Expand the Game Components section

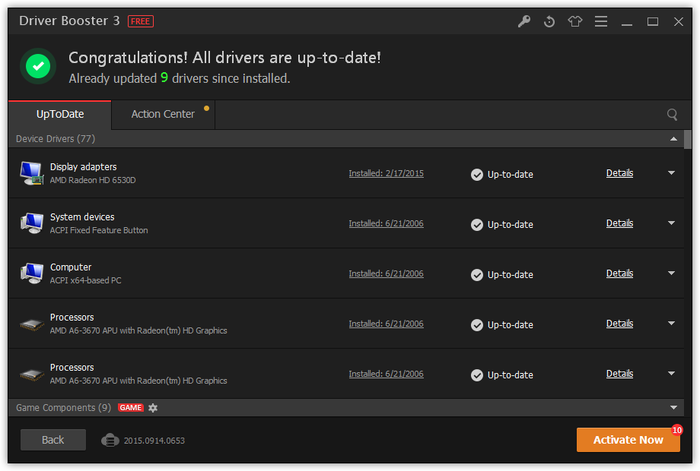[673, 408]
